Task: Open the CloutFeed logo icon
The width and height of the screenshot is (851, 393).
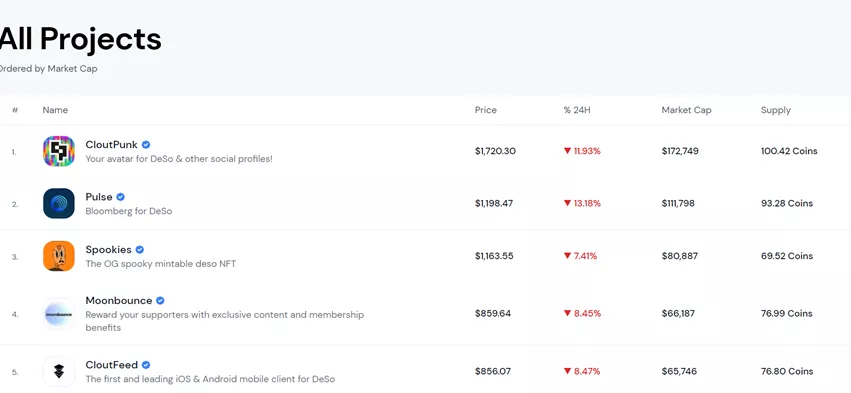Action: click(x=59, y=372)
